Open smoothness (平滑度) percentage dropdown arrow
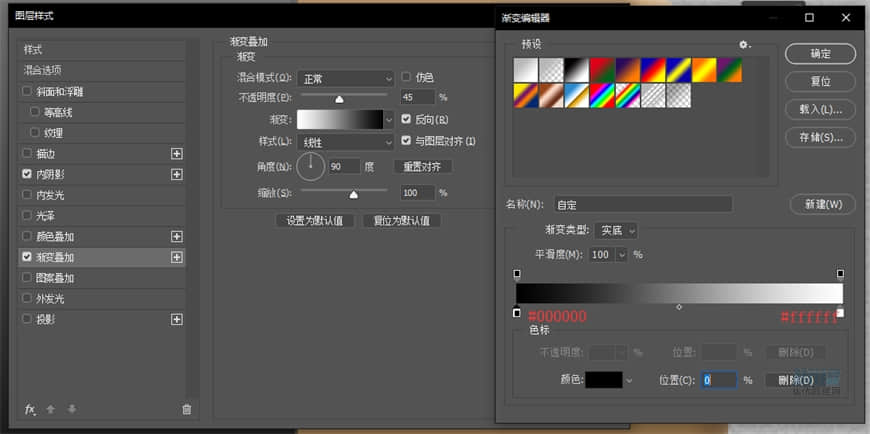 click(x=622, y=255)
